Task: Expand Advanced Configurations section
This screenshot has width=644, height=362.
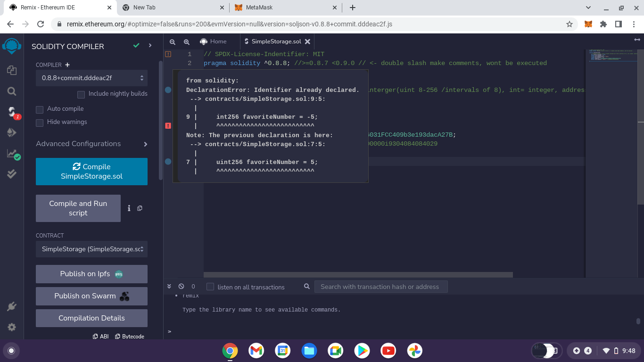Action: (91, 144)
